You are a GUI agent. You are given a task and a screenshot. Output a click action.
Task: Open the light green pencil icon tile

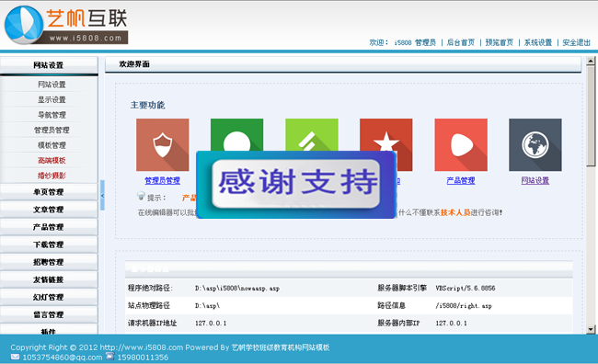coord(312,134)
